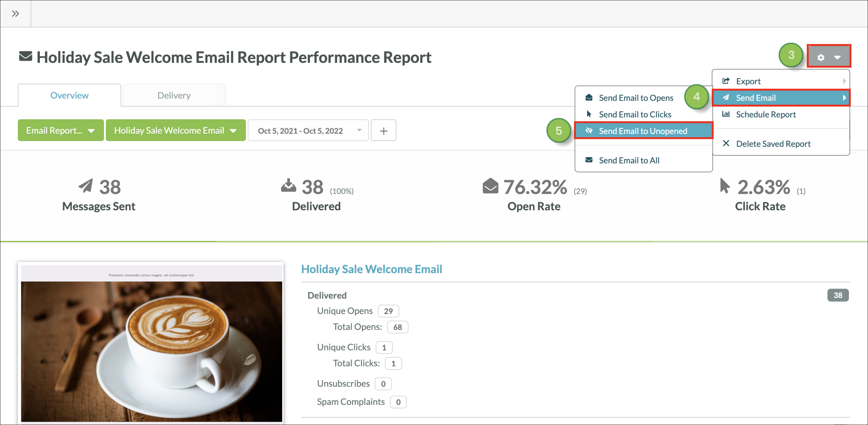Click the plus button to add filter

tap(383, 130)
